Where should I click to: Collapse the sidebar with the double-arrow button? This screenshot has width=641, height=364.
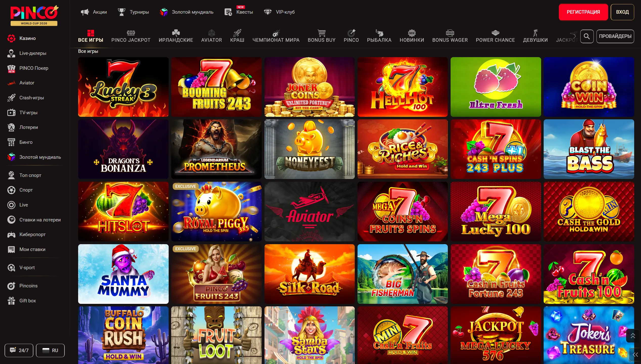click(635, 355)
